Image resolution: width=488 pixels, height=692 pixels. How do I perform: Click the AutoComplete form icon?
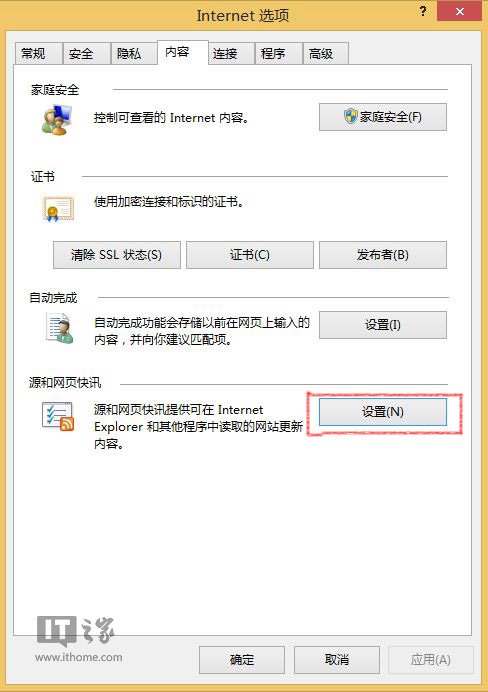tap(60, 328)
